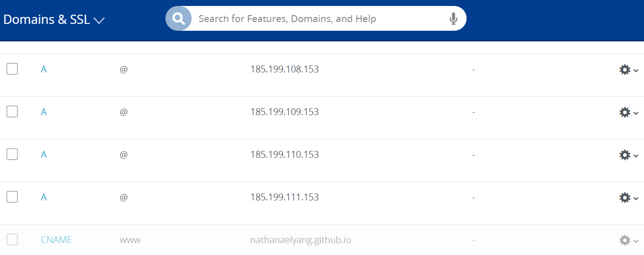This screenshot has height=255, width=644.
Task: Open gear settings for 185.199.110.153 record
Action: 628,155
